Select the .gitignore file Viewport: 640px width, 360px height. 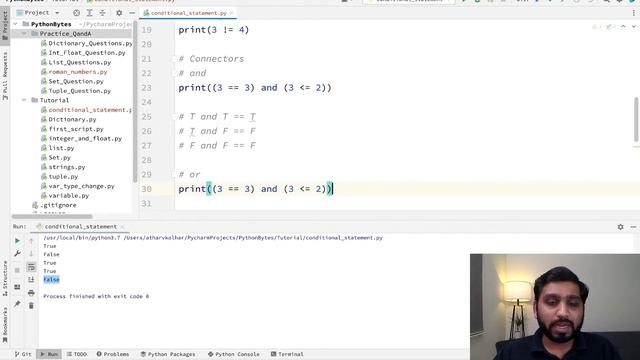[x=54, y=205]
